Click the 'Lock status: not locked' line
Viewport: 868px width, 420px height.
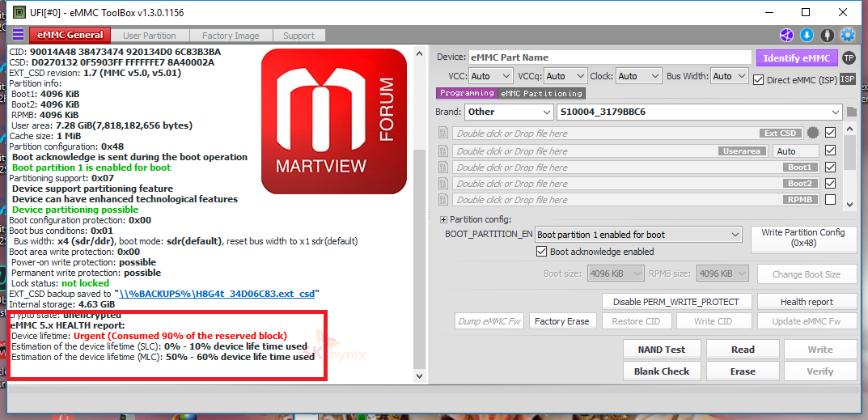61,283
